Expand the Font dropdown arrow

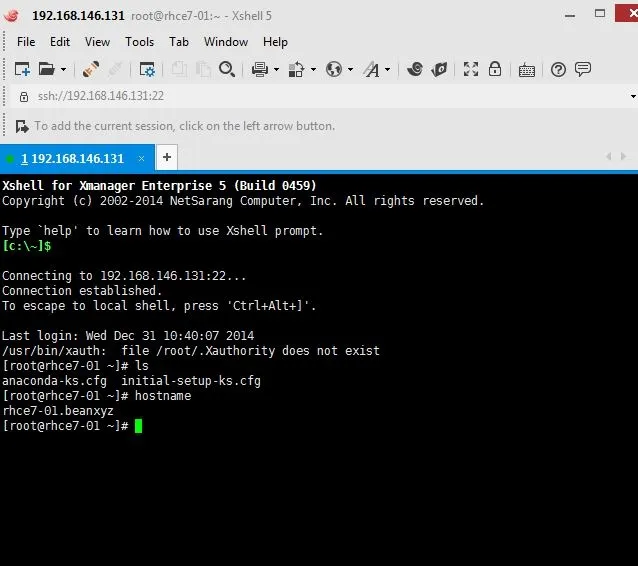tap(387, 70)
